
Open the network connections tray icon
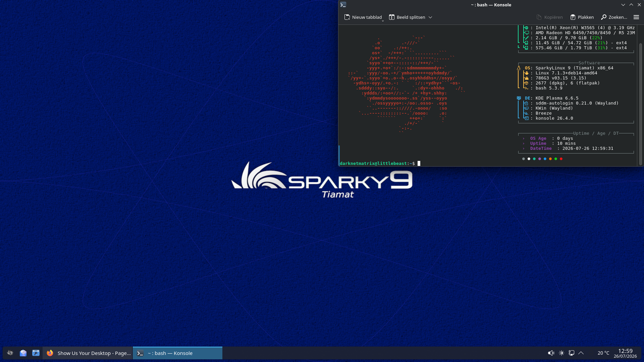572,353
